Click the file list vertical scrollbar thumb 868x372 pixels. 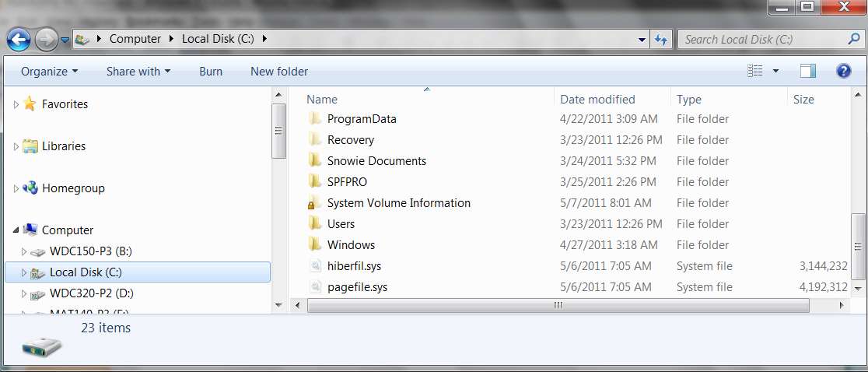click(857, 247)
